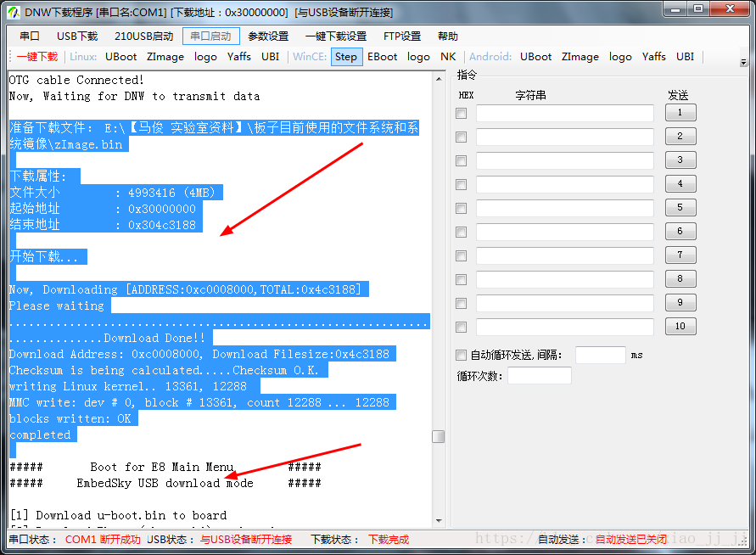This screenshot has width=756, height=555.
Task: Expand the toolbar overflow arrow
Action: point(743,62)
